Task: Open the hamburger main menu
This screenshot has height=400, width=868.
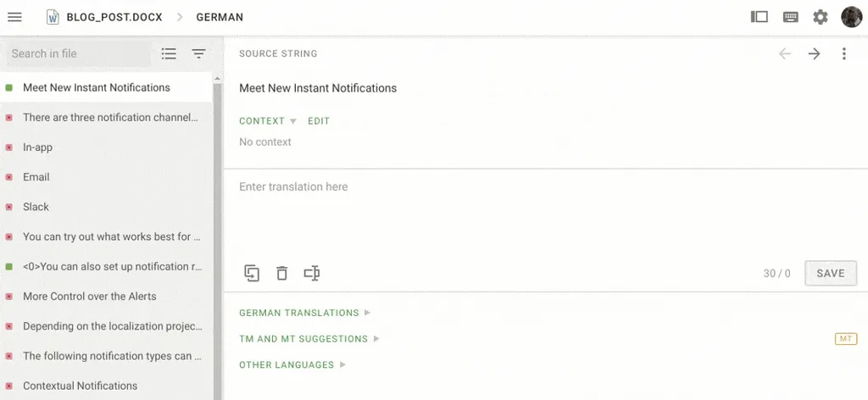Action: (x=14, y=17)
